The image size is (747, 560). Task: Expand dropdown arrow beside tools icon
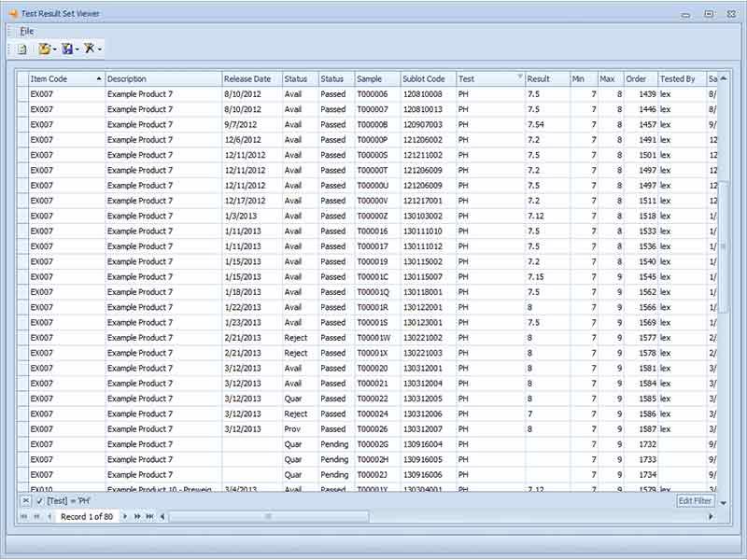[99, 49]
